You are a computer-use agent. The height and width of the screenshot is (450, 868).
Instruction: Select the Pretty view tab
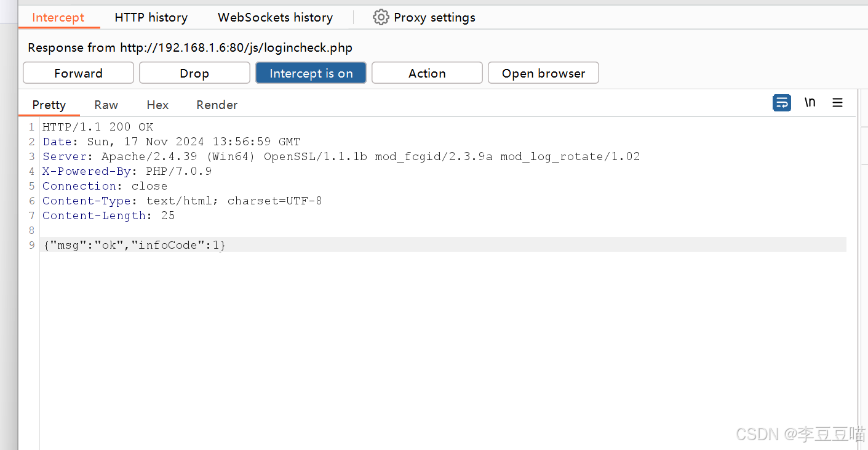(x=49, y=105)
